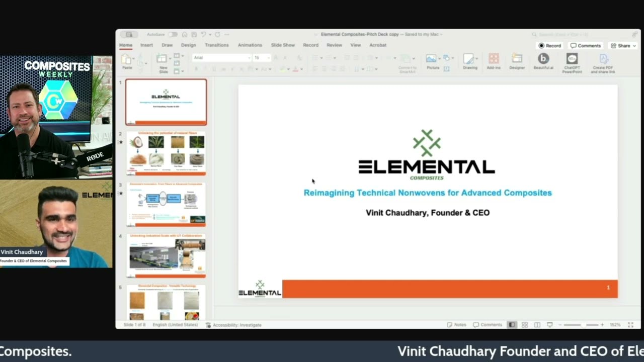Select slide 4 thumbnail in the slide panel
This screenshot has height=362, width=644.
(166, 255)
